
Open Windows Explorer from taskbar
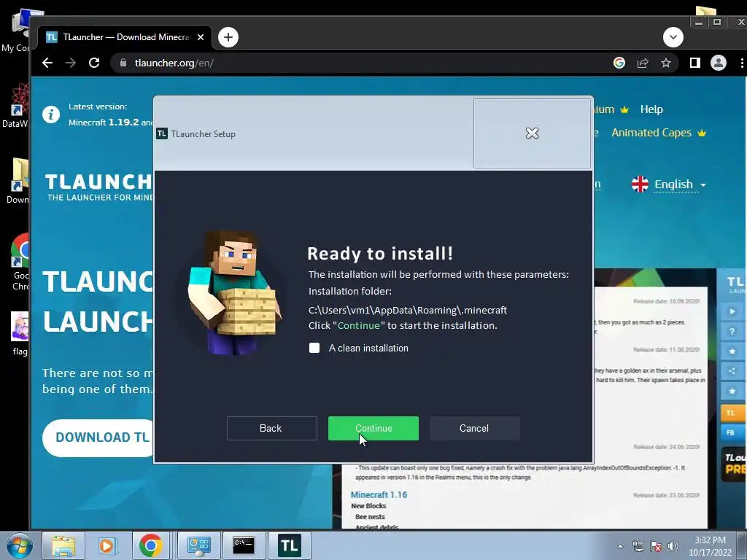(63, 545)
